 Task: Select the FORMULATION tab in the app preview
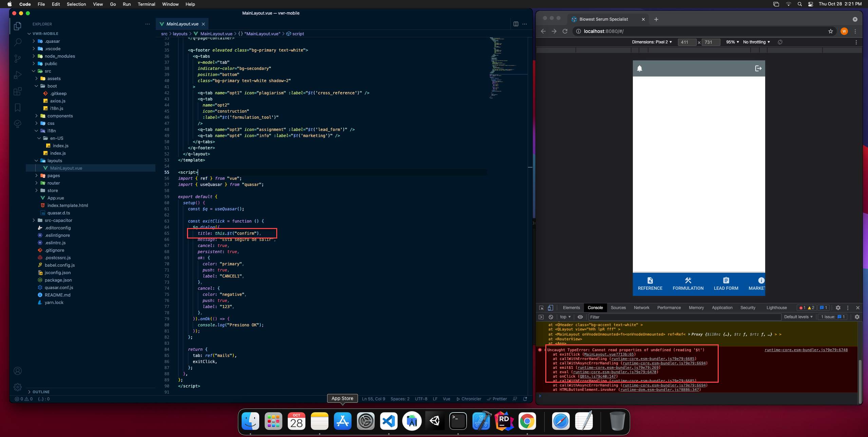(687, 284)
